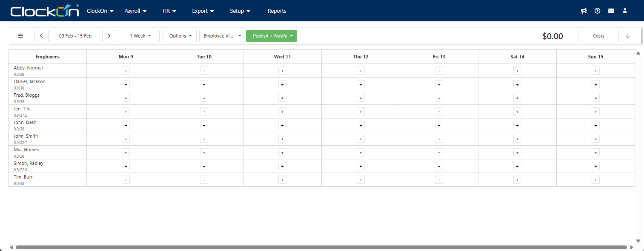Click the horizontal scrollbar left arrow
This screenshot has height=251, width=644.
[x=11, y=247]
